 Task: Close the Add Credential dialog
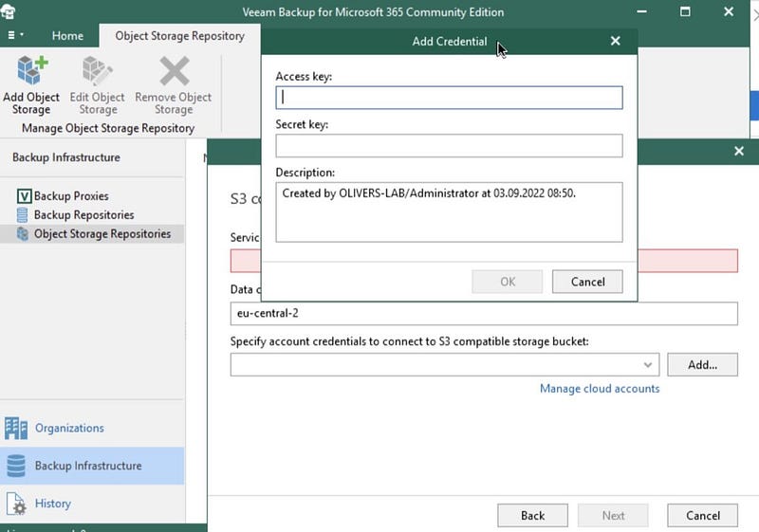pos(615,41)
